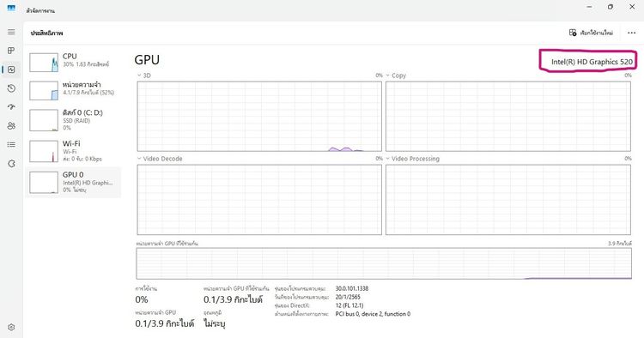Click the Run new task button
The width and height of the screenshot is (644, 338).
point(591,33)
